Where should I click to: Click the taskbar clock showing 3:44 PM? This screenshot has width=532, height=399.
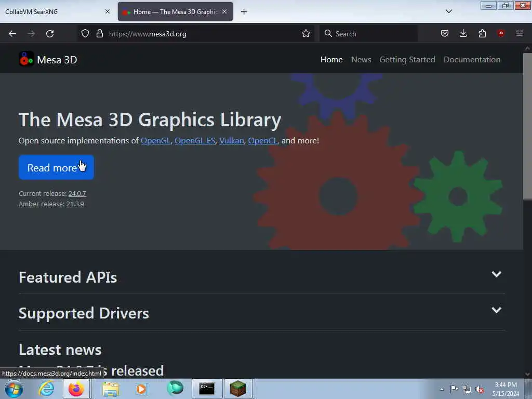pos(506,389)
